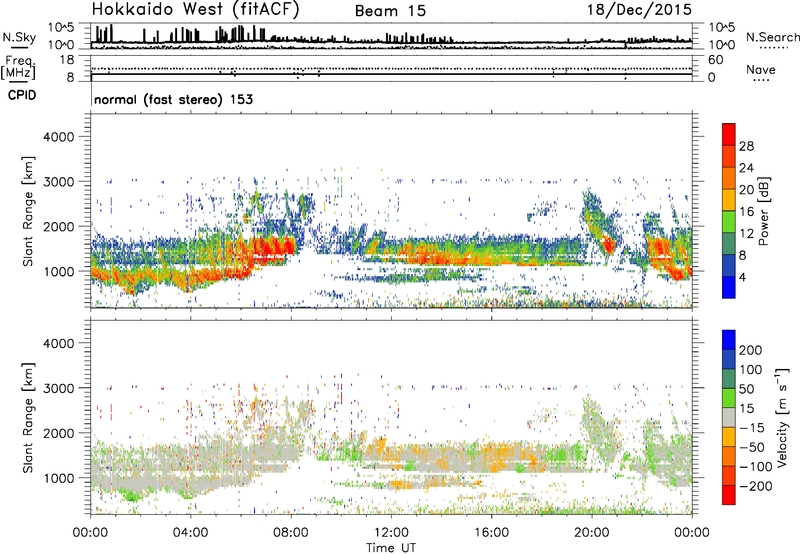The width and height of the screenshot is (800, 554).
Task: Click the '20' value on the power colorbar
Action: click(746, 190)
